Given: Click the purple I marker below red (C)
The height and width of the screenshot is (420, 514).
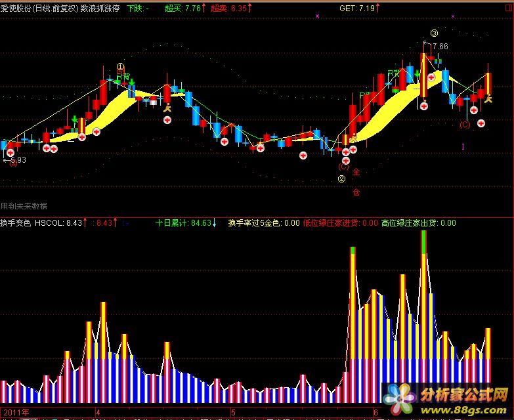Looking at the screenshot, I should pyautogui.click(x=463, y=146).
